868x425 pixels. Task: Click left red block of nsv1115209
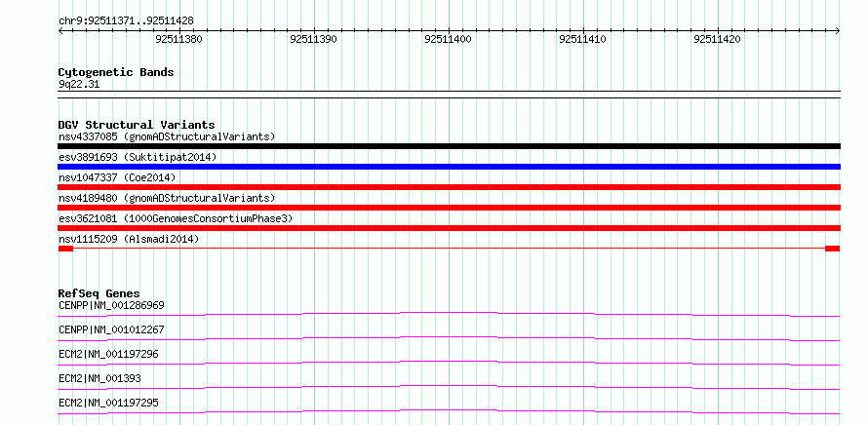point(65,249)
